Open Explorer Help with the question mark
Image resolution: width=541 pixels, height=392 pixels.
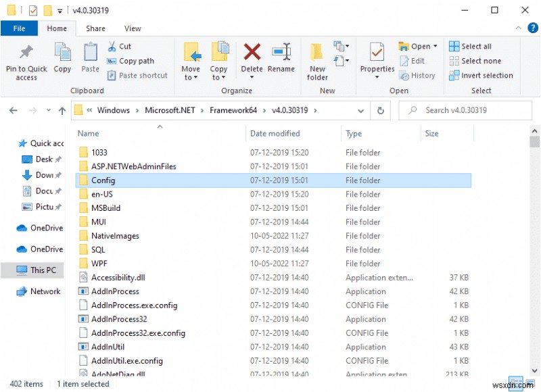point(532,28)
